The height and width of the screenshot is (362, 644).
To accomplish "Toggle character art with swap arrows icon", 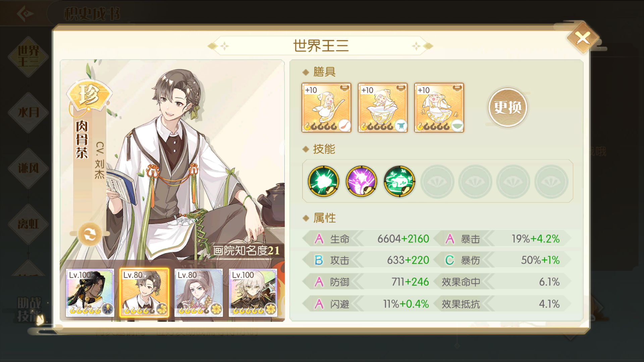I will click(x=90, y=234).
